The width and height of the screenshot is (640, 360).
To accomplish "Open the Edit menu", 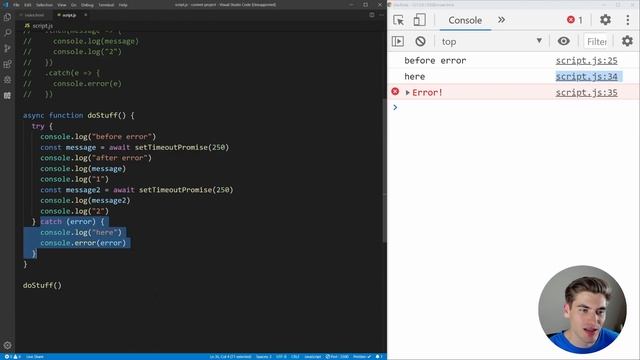I will [x=28, y=5].
